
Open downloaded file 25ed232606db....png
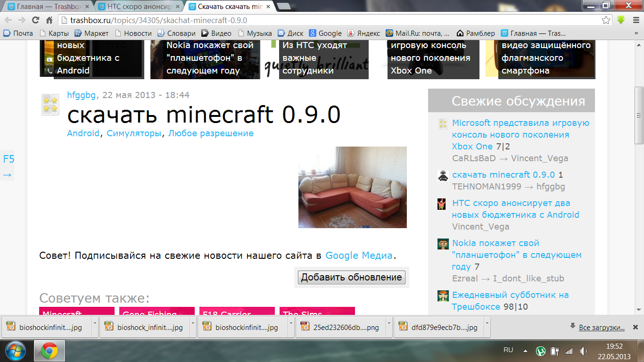point(341,327)
